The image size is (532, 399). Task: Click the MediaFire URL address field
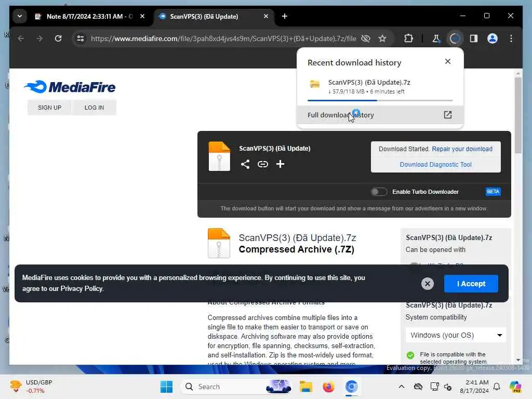[x=223, y=38]
